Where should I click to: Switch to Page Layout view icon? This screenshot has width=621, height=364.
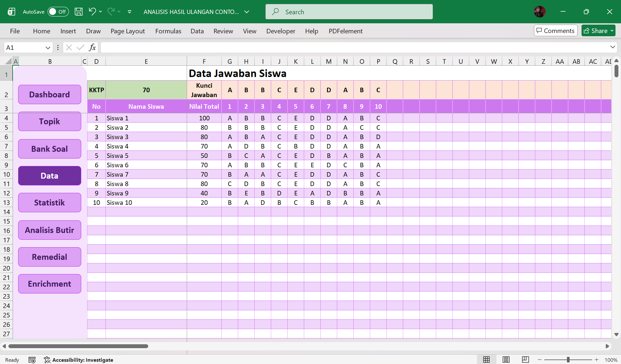click(x=506, y=359)
